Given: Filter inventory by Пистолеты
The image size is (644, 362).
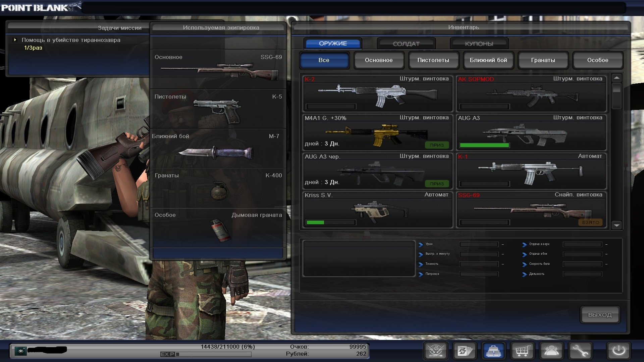Looking at the screenshot, I should (433, 60).
